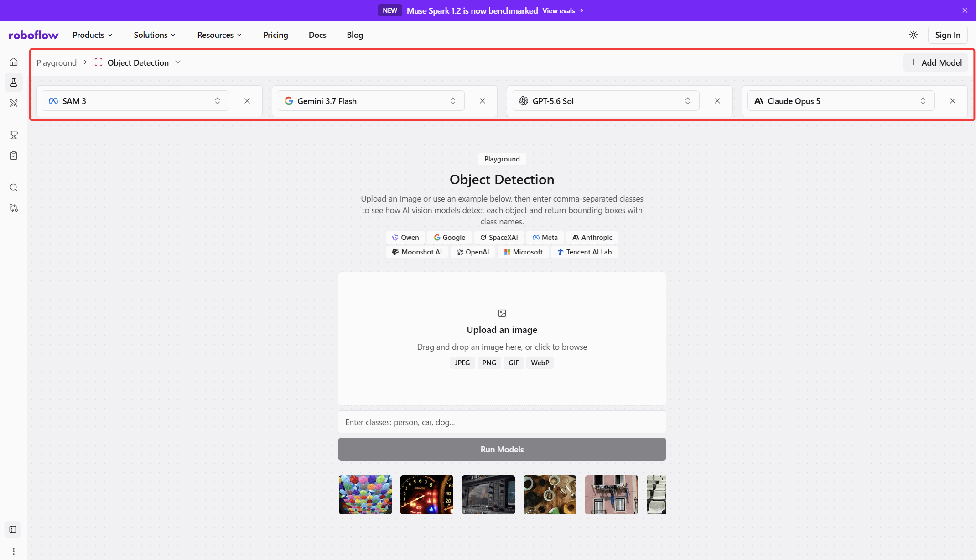Click the upload image icon in dropzone

coord(502,313)
